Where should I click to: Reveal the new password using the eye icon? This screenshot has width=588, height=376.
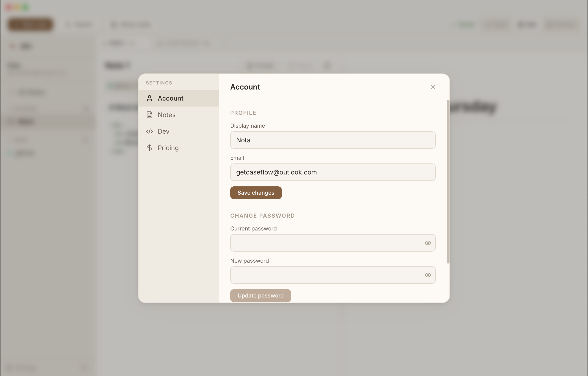click(428, 275)
